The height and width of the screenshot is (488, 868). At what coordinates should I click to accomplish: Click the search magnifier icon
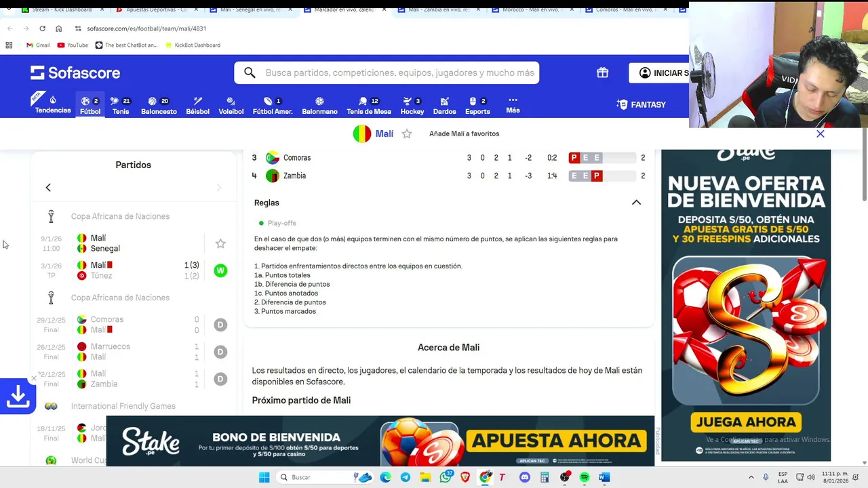(250, 73)
